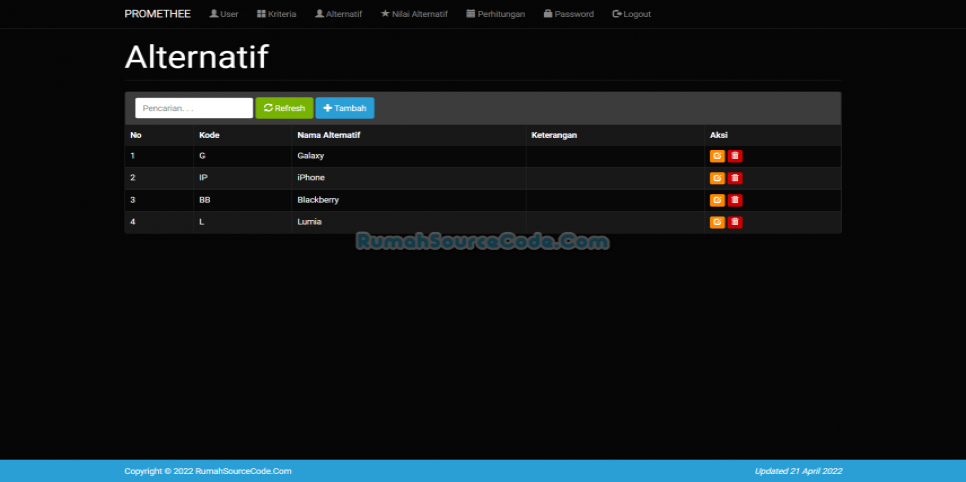Image resolution: width=966 pixels, height=482 pixels.
Task: Click the orange edit icon for Galaxy
Action: click(717, 156)
